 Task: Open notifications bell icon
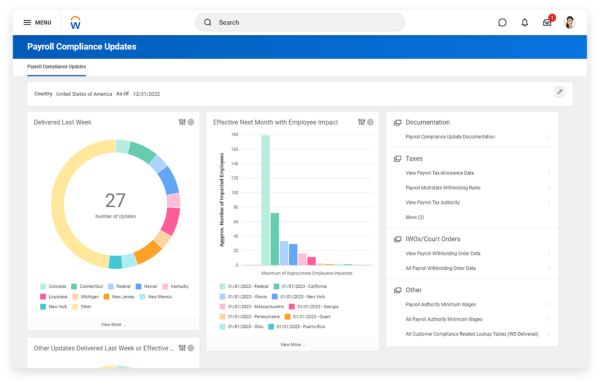525,23
